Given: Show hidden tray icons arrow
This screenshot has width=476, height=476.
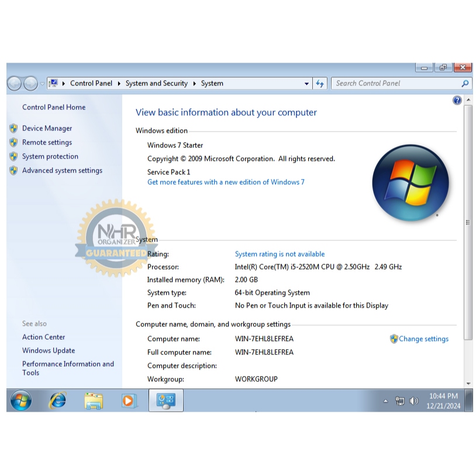Looking at the screenshot, I should coord(385,401).
